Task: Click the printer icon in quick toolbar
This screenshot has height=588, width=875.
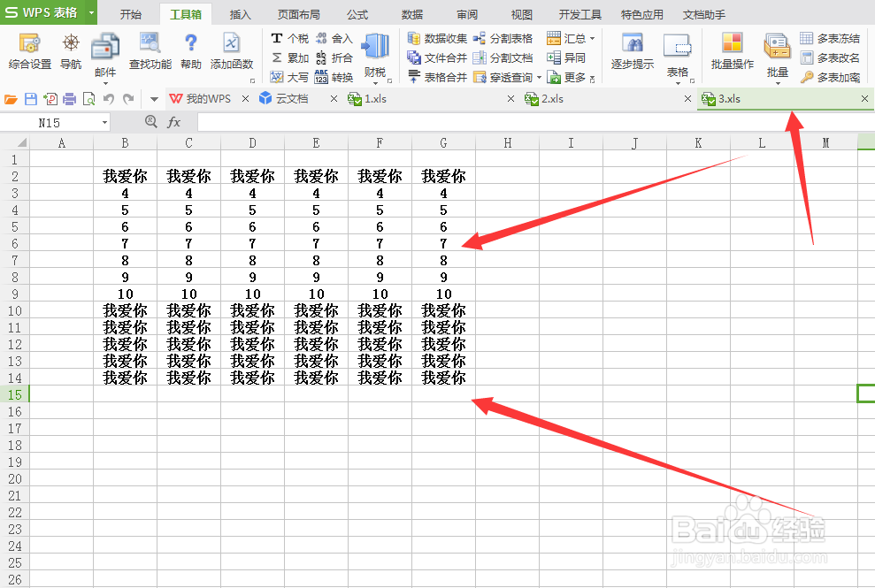Action: [69, 99]
